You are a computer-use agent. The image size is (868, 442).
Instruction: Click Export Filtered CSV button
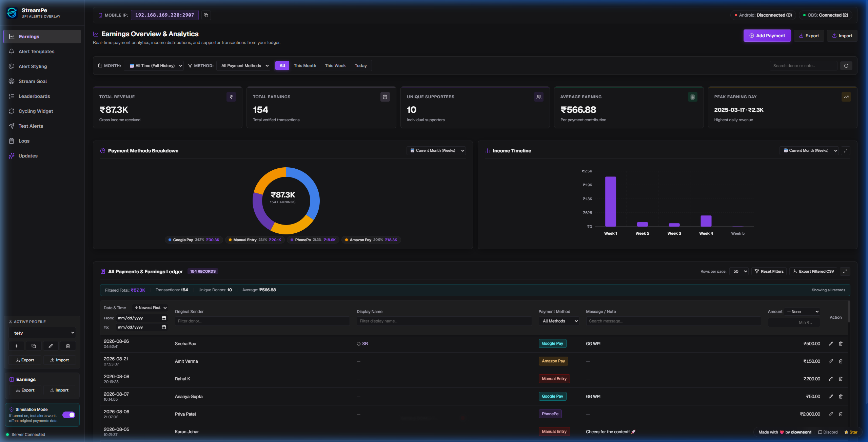click(x=813, y=271)
